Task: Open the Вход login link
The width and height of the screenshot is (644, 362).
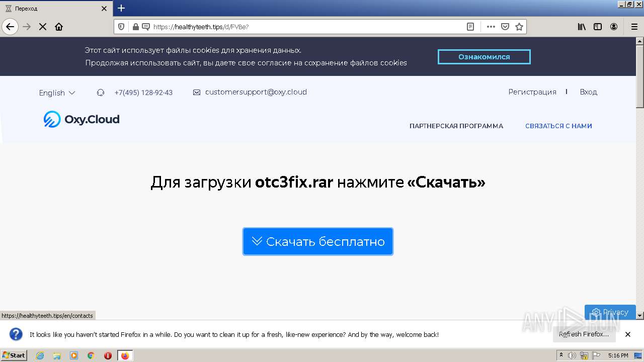Action: 588,92
